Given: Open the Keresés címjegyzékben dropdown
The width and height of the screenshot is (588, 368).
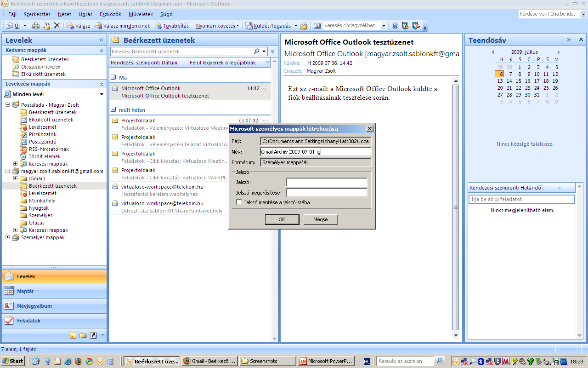Looking at the screenshot, I should (x=384, y=26).
